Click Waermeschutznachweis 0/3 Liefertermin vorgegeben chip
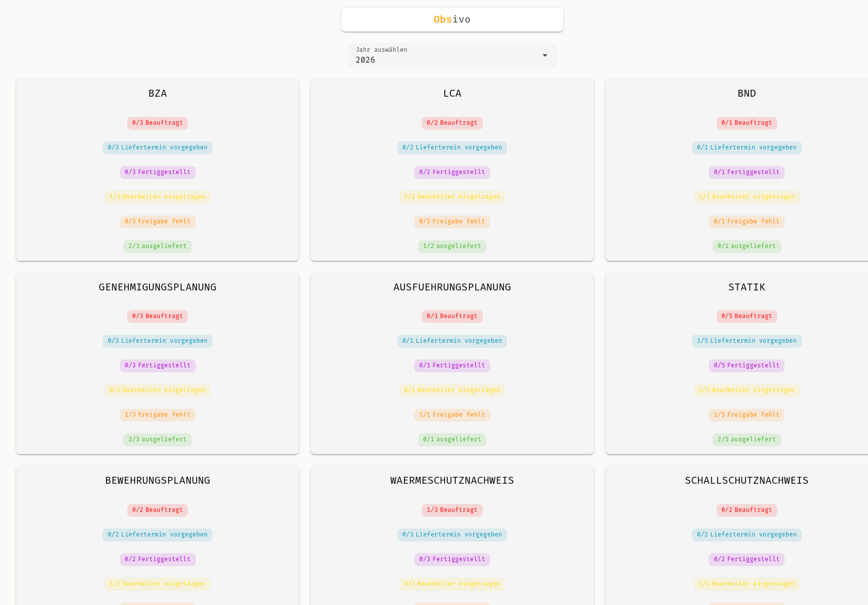 pos(452,535)
